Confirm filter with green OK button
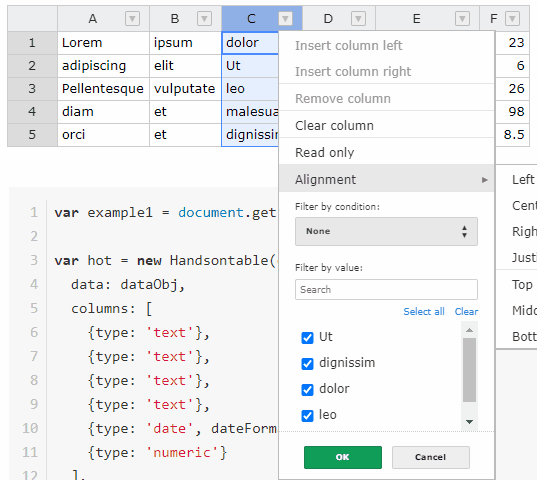This screenshot has height=480, width=537. (x=342, y=457)
